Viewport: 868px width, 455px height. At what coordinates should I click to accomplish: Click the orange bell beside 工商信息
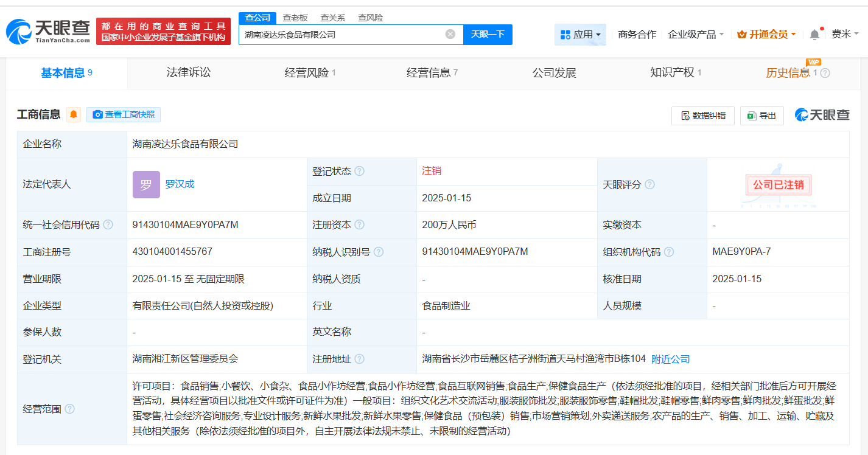pyautogui.click(x=74, y=114)
